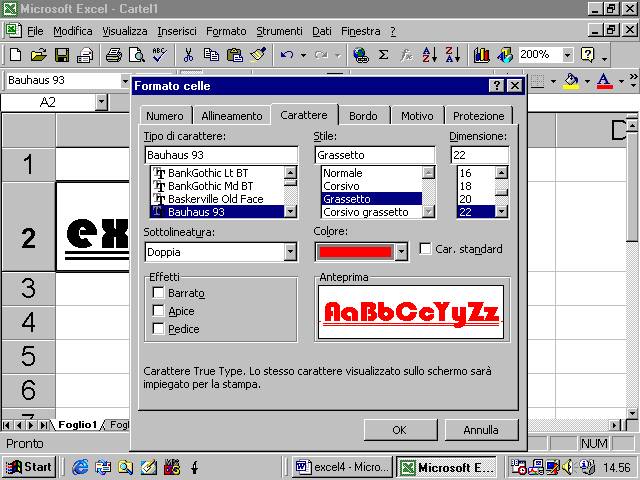The image size is (640, 480).
Task: Open the zoom 200% dropdown
Action: (567, 55)
